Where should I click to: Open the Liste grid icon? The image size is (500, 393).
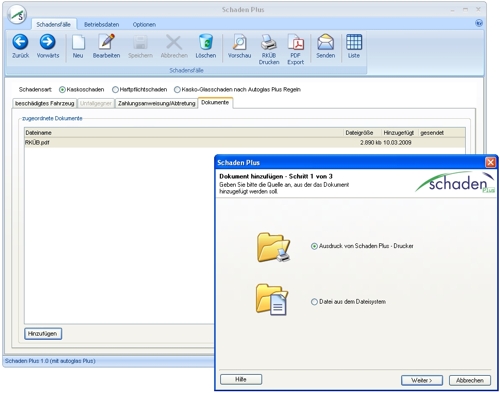[x=354, y=42]
